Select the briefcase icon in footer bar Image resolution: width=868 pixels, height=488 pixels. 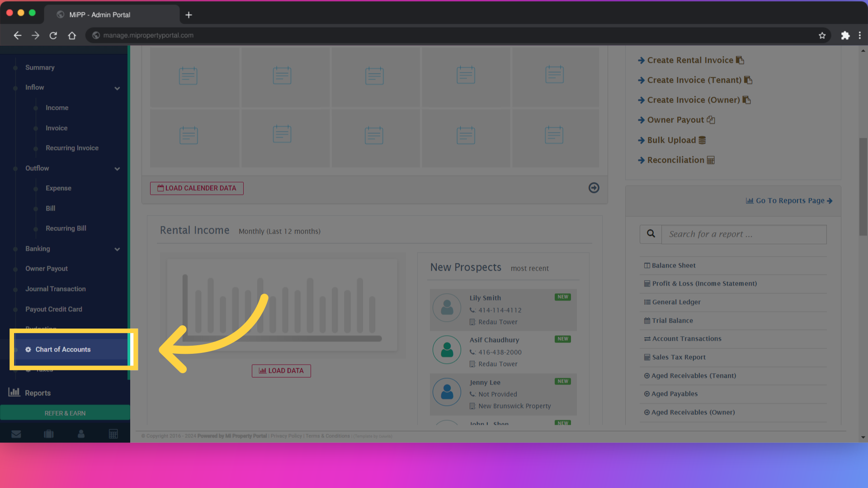tap(49, 434)
